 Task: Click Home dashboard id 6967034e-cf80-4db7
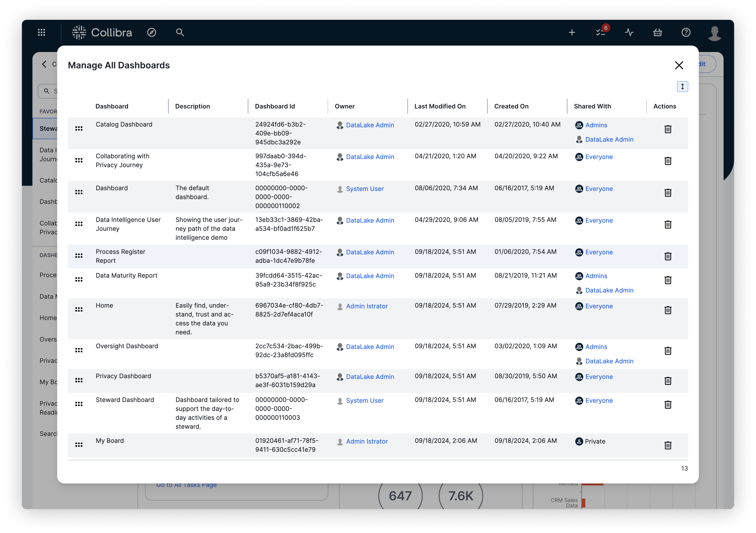(289, 310)
